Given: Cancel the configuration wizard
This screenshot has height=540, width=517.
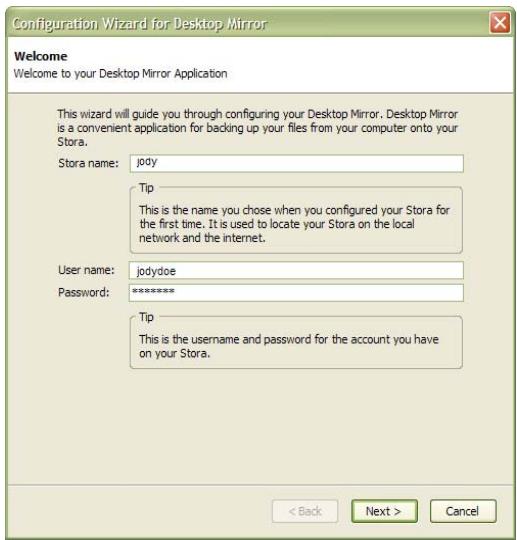Looking at the screenshot, I should pyautogui.click(x=463, y=511).
